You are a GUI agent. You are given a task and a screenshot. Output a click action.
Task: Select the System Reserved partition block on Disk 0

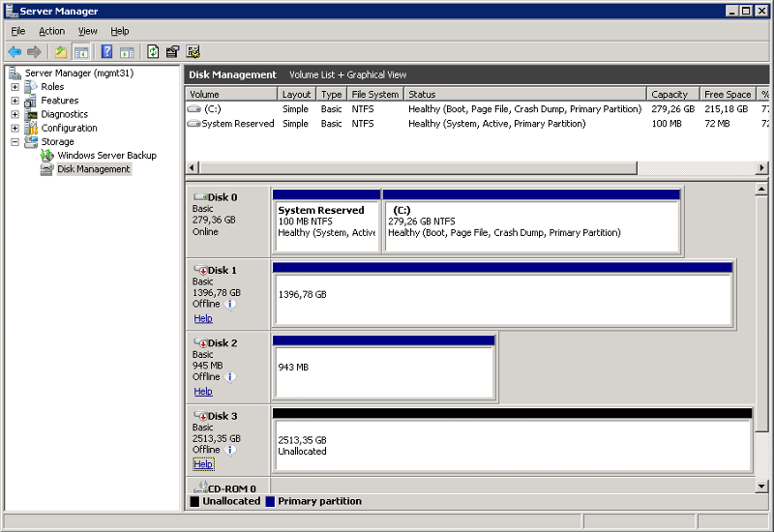pos(326,222)
